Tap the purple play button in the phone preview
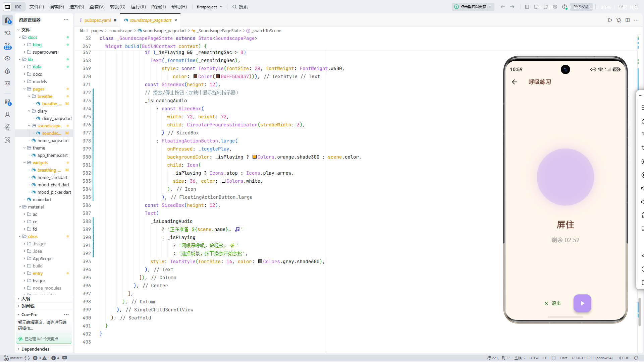The height and width of the screenshot is (362, 644). coord(582,303)
